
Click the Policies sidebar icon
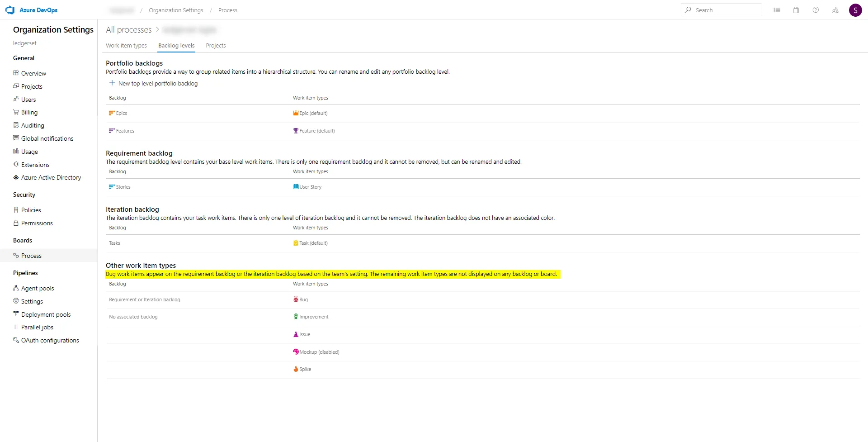point(16,209)
